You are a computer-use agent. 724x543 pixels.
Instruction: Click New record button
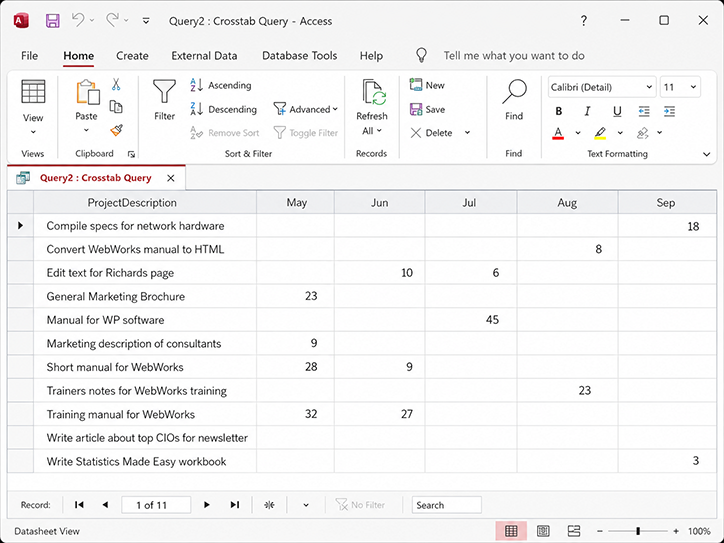[x=427, y=85]
